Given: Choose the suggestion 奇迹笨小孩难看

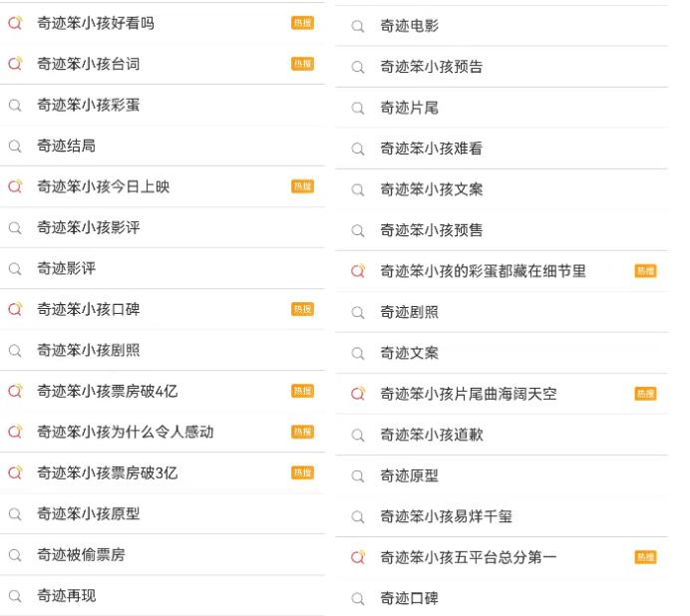Looking at the screenshot, I should [x=502, y=149].
